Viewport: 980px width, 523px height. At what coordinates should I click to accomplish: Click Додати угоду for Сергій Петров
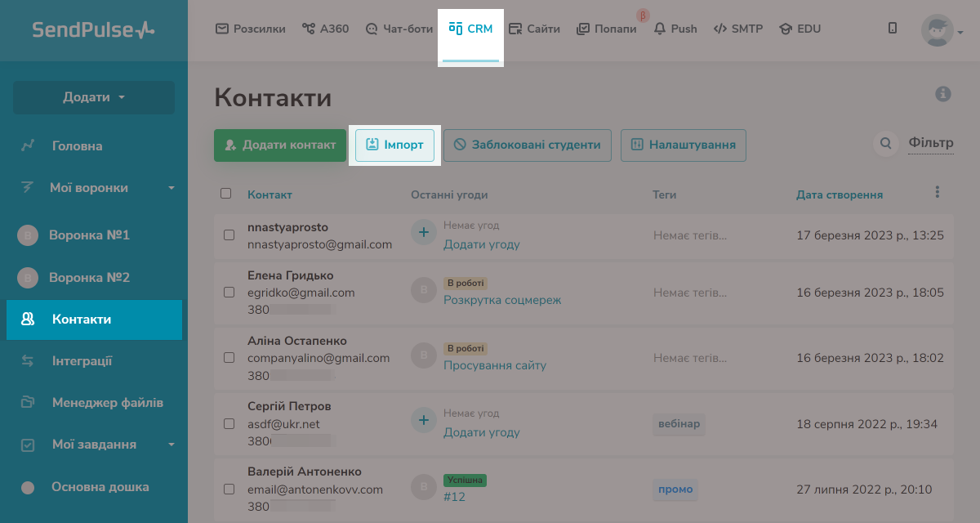point(482,432)
